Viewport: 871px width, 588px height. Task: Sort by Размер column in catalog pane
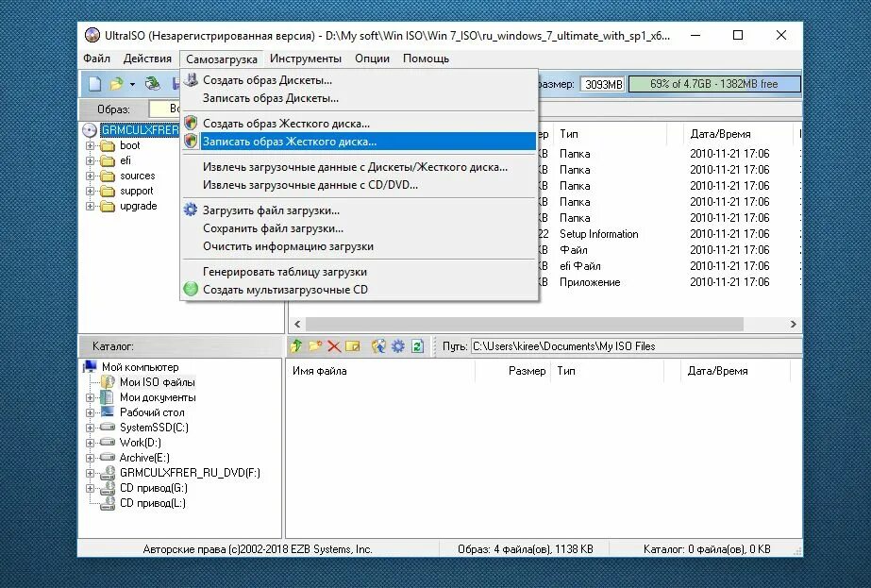point(513,371)
